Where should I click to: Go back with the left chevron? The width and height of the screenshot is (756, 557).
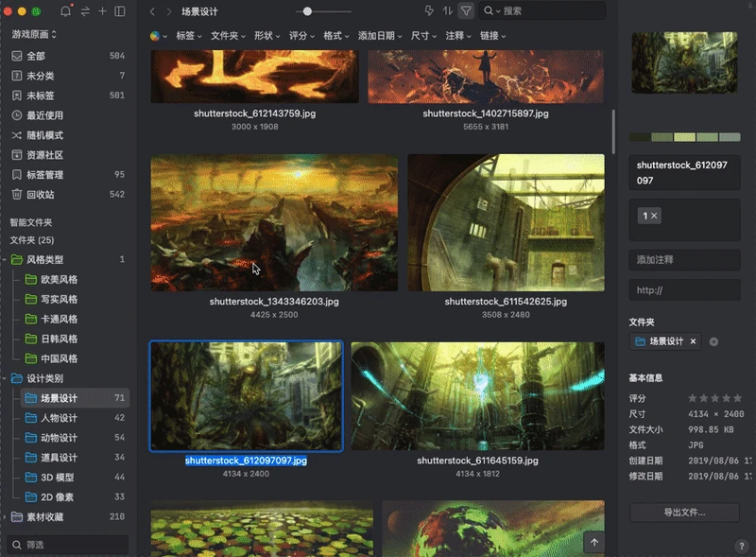tap(152, 11)
